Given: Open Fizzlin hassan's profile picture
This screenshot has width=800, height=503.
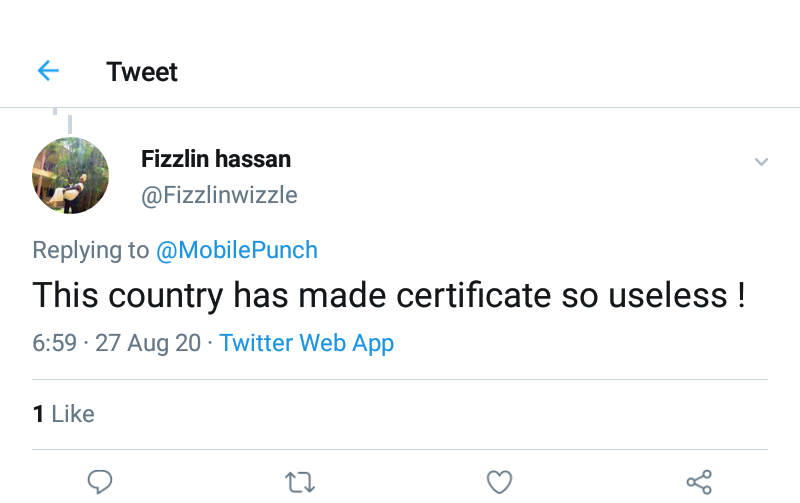Looking at the screenshot, I should click(x=70, y=176).
